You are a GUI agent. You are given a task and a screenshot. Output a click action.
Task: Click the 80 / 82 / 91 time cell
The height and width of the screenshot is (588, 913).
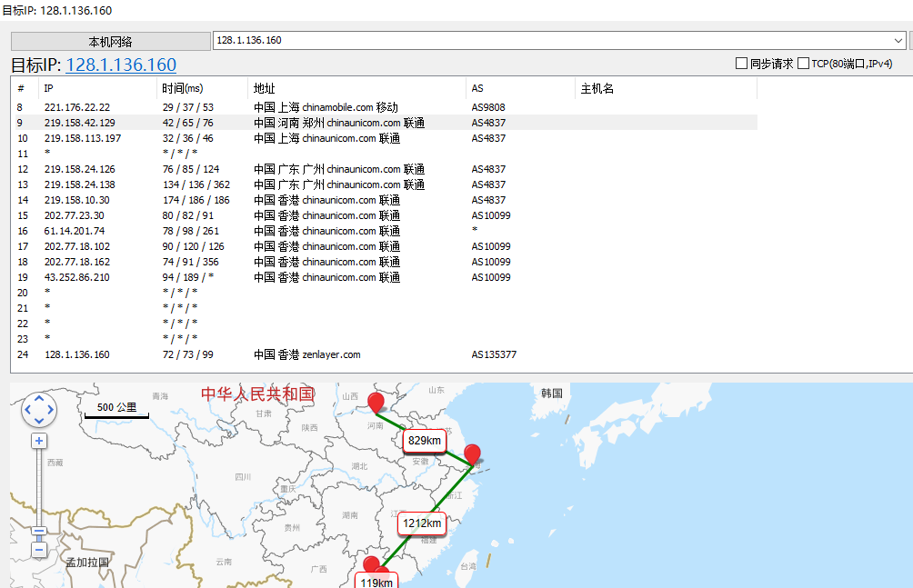tap(188, 215)
